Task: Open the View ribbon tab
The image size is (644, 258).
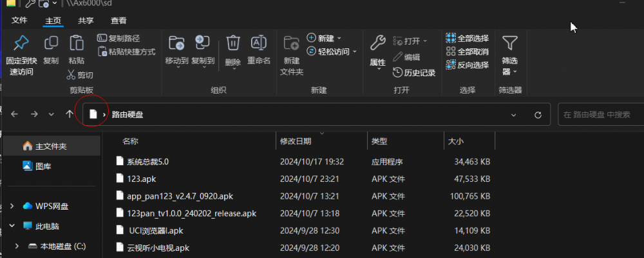Action: pyautogui.click(x=118, y=21)
